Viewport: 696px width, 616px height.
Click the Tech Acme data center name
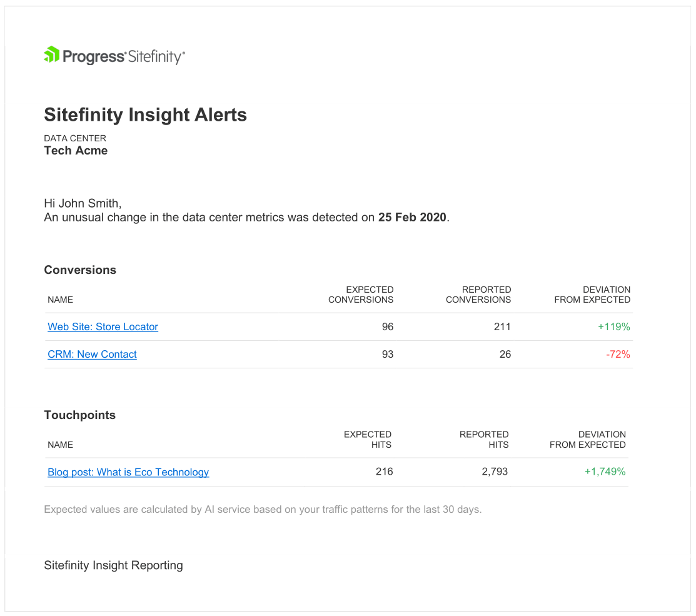(76, 151)
